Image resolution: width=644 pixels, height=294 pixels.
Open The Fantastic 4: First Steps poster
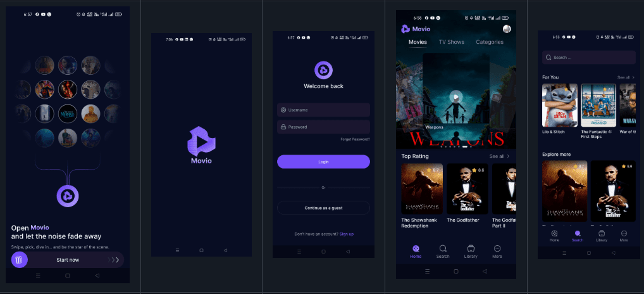[598, 105]
